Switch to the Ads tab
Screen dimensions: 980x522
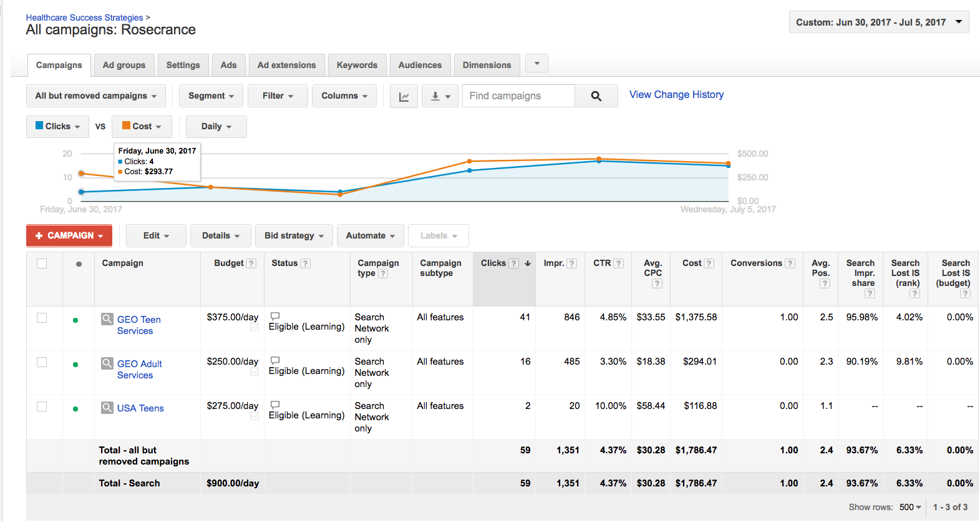pos(229,66)
